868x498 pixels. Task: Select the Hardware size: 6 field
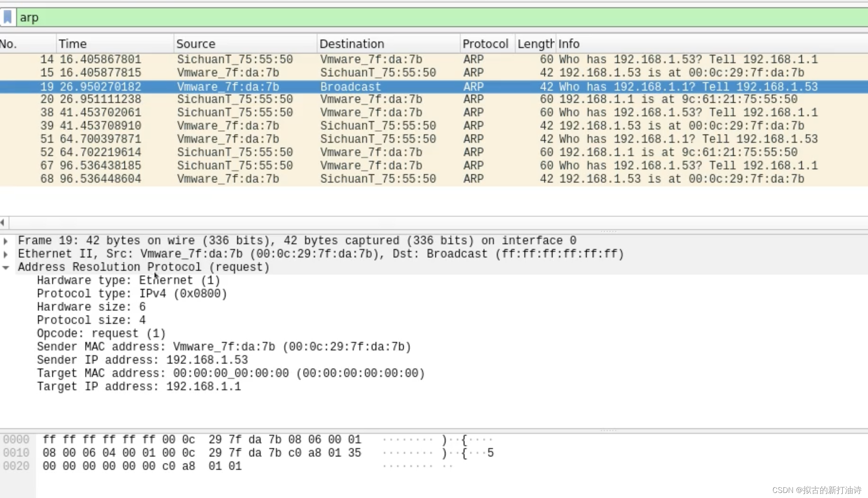91,307
